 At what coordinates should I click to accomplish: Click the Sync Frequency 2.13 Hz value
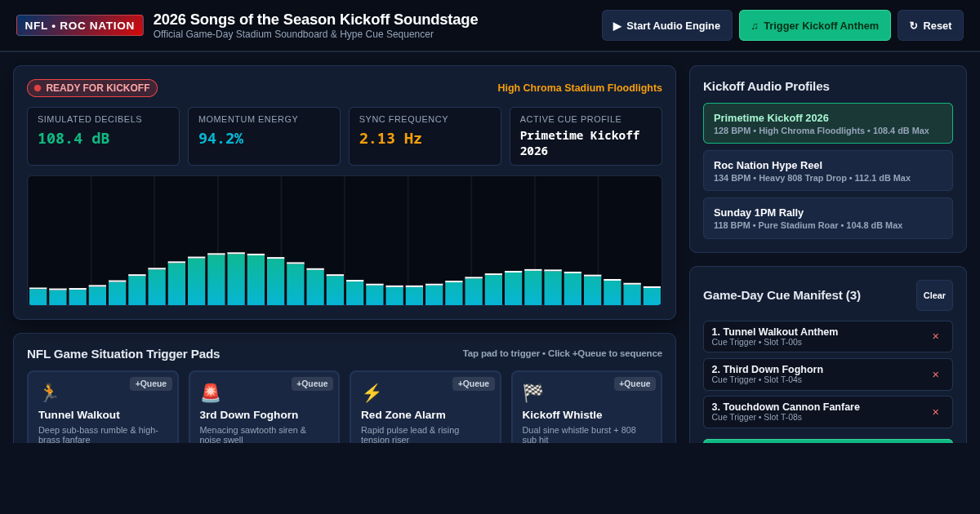tap(390, 139)
